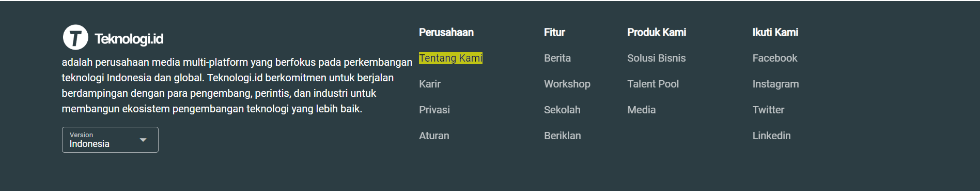View the Aturan page
The image size is (980, 191).
click(434, 136)
